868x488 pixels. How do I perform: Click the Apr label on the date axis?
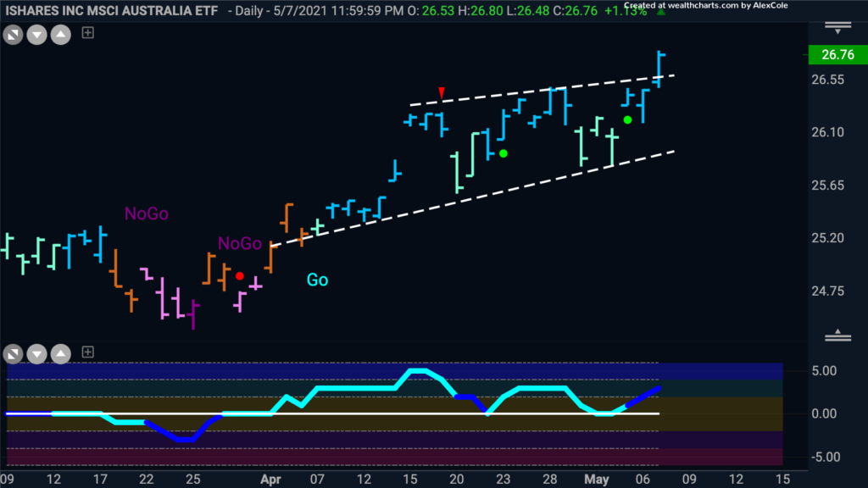[270, 480]
